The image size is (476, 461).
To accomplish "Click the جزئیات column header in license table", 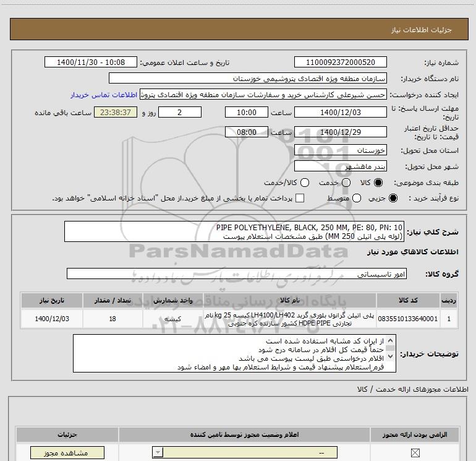I will pos(67,434).
